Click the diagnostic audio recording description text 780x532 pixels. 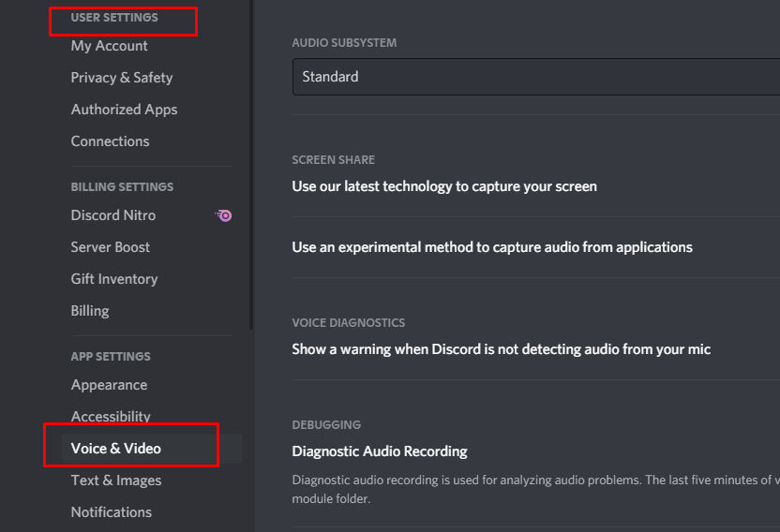click(535, 489)
